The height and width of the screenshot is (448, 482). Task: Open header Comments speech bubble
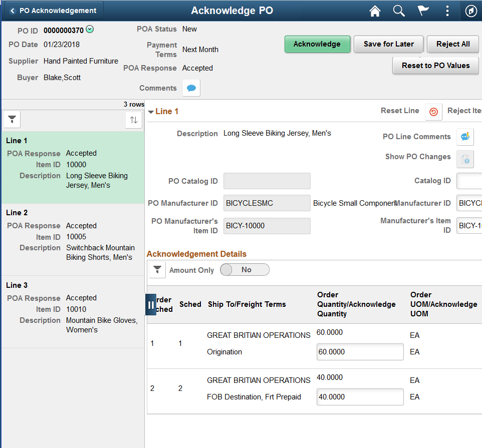pos(191,88)
